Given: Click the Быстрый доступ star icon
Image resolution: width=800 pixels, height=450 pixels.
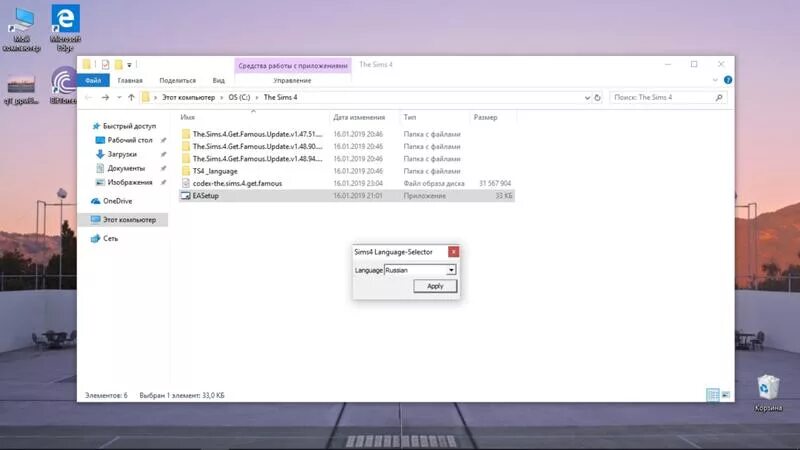Looking at the screenshot, I should pos(96,126).
